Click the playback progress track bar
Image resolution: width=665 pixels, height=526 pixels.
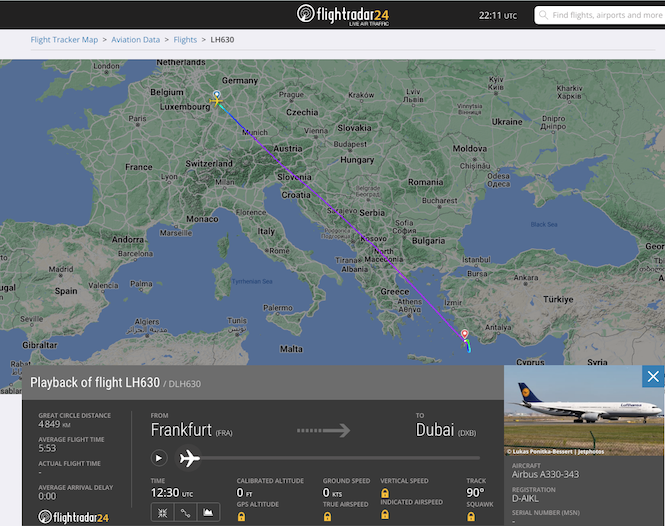pyautogui.click(x=341, y=458)
